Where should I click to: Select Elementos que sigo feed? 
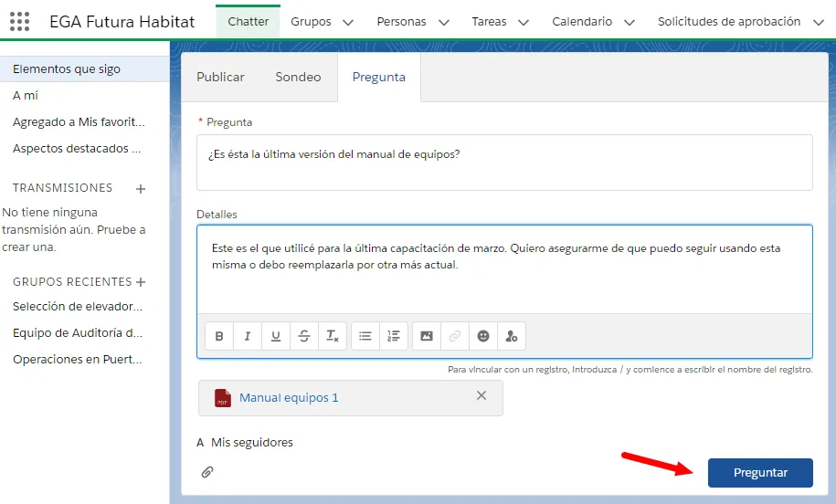click(x=85, y=69)
